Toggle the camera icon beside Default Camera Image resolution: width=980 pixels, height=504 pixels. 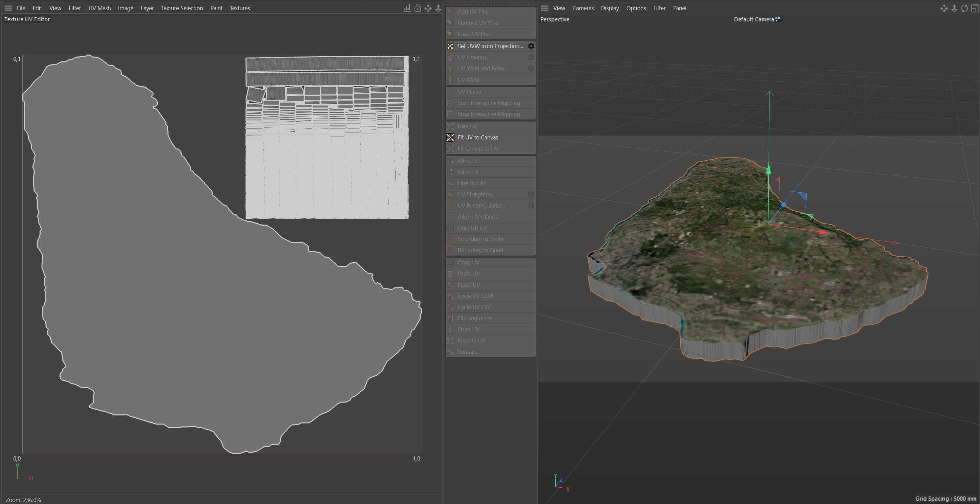[x=778, y=19]
